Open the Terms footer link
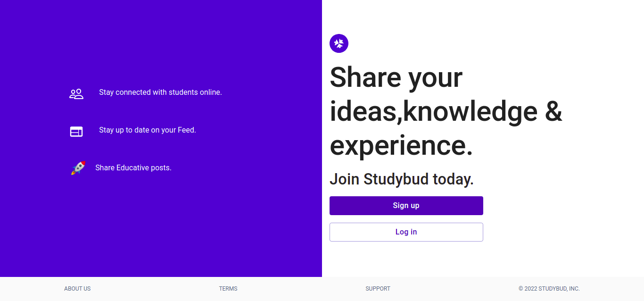The width and height of the screenshot is (644, 301). (228, 289)
